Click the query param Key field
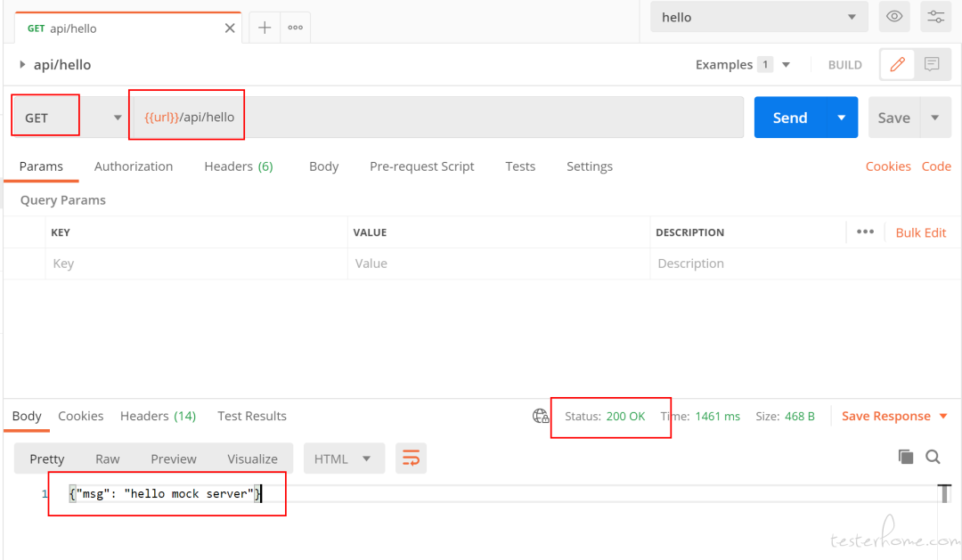 tap(196, 264)
